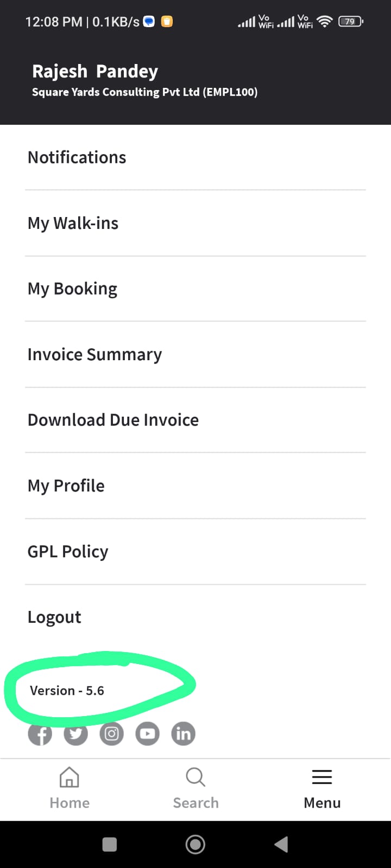Log out using Logout option
The image size is (391, 868).
pyautogui.click(x=54, y=617)
